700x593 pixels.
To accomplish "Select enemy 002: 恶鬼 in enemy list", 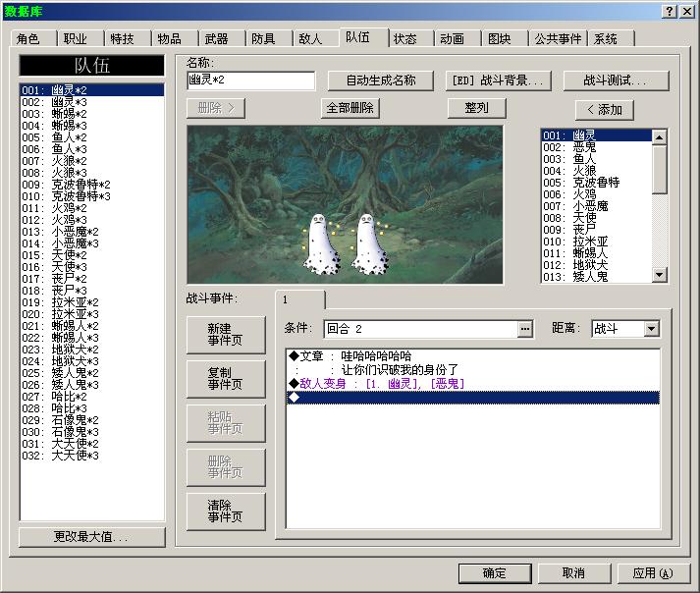I will [x=597, y=147].
